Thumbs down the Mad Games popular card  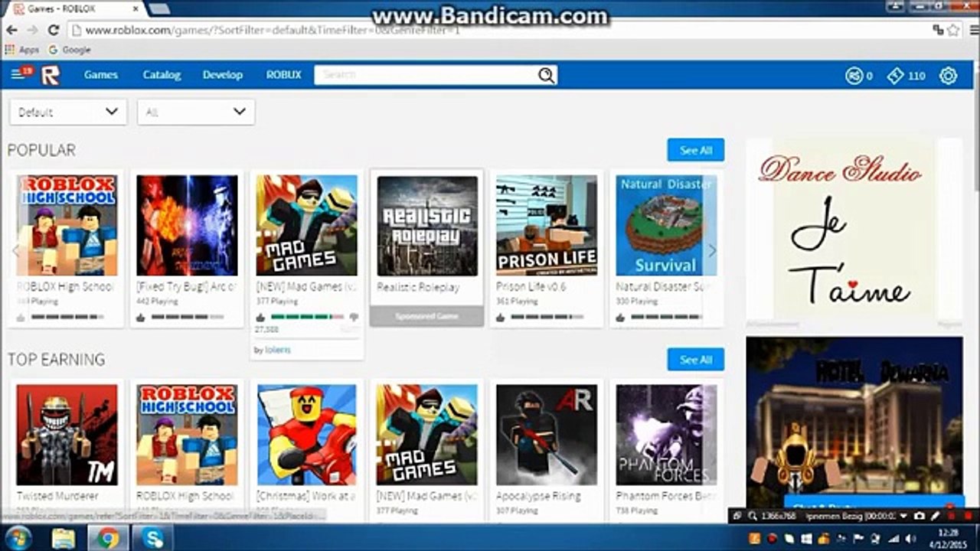click(x=354, y=317)
